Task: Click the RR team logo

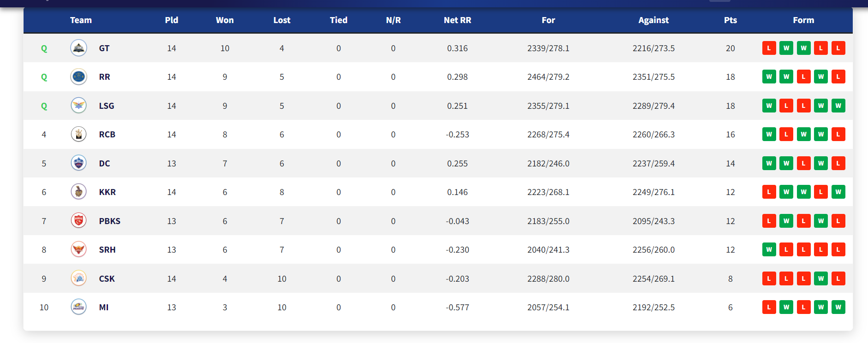Action: [x=78, y=77]
